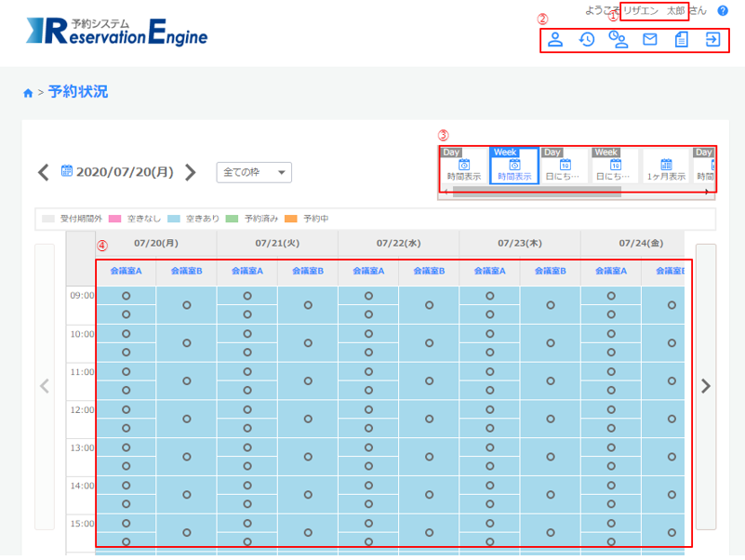The height and width of the screenshot is (560, 745).
Task: Expand the 全ての枠 dropdown
Action: (254, 172)
